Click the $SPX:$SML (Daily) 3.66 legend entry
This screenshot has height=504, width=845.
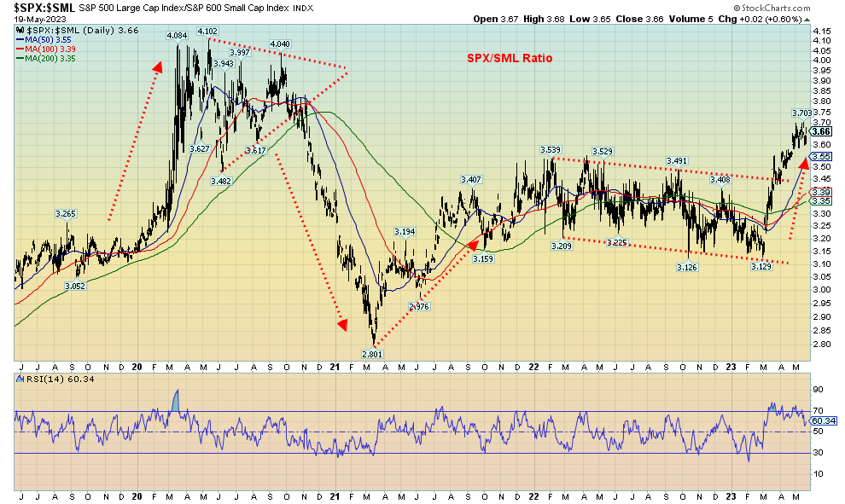tap(67, 30)
